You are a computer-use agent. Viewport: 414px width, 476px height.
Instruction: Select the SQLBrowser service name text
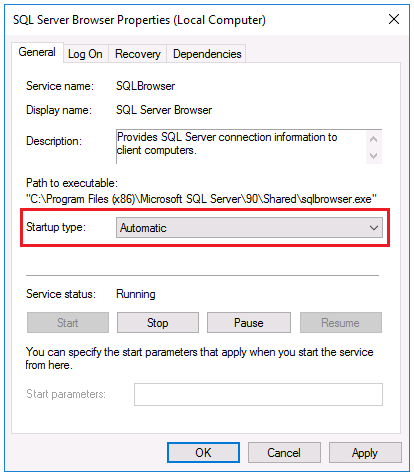click(x=145, y=86)
